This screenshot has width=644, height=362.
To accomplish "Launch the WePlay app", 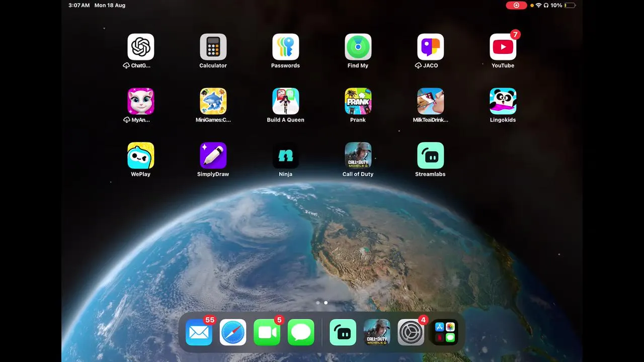I will [x=141, y=155].
